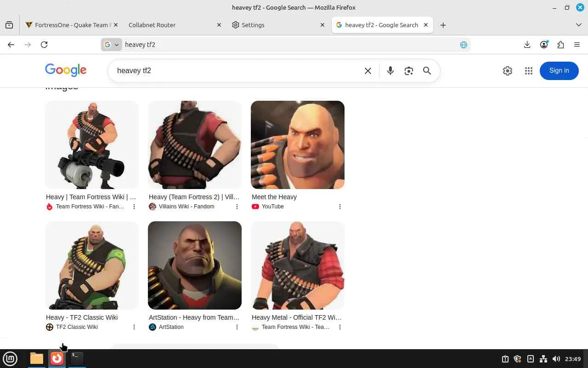This screenshot has height=368, width=588.
Task: Open the Extensions puzzle icon
Action: (x=560, y=45)
